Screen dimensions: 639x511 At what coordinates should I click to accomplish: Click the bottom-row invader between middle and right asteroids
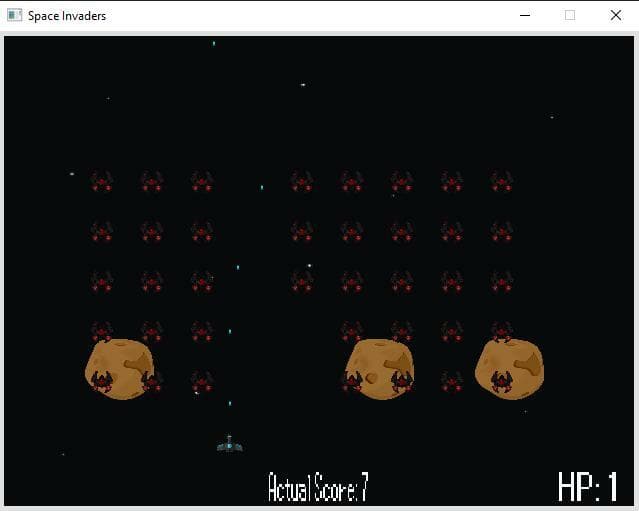pyautogui.click(x=452, y=382)
